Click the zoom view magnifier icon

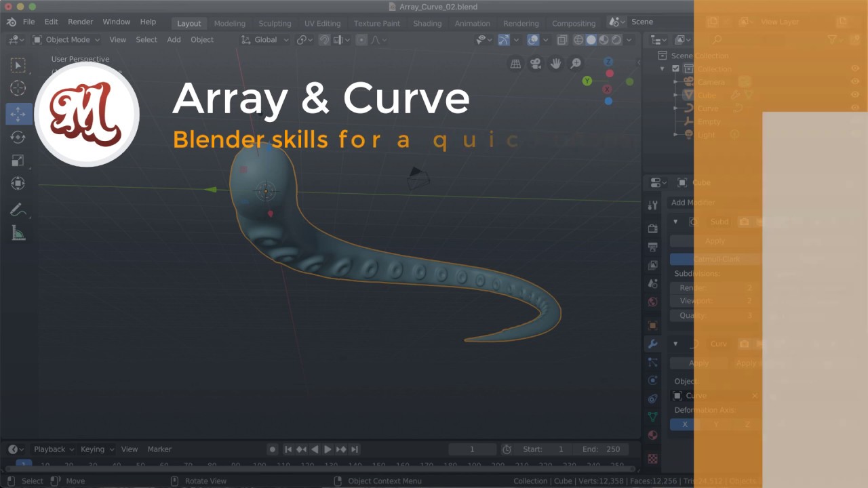pyautogui.click(x=576, y=64)
